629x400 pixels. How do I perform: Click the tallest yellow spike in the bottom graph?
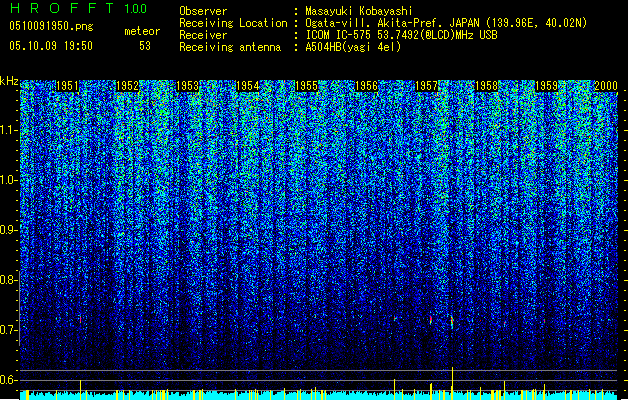click(452, 383)
